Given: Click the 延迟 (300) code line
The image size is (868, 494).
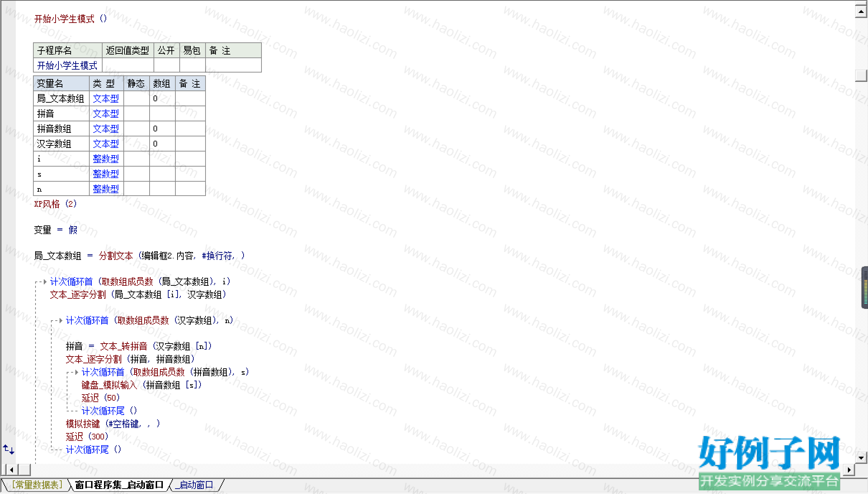Looking at the screenshot, I should tap(87, 437).
